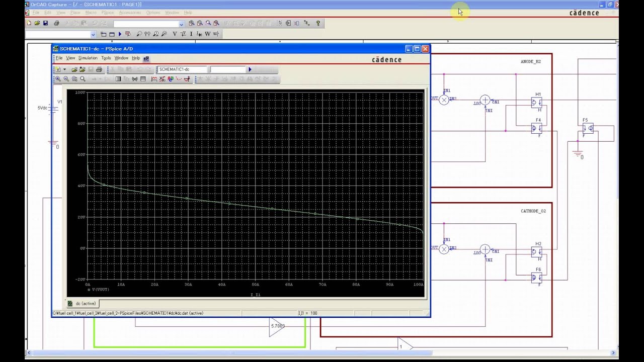Open the PSpice A/D Window menu
Image resolution: width=644 pixels, height=362 pixels.
(x=121, y=58)
